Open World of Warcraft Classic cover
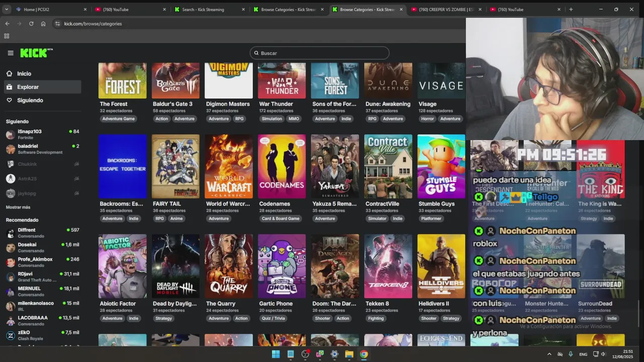Image resolution: width=644 pixels, height=362 pixels. click(x=228, y=166)
